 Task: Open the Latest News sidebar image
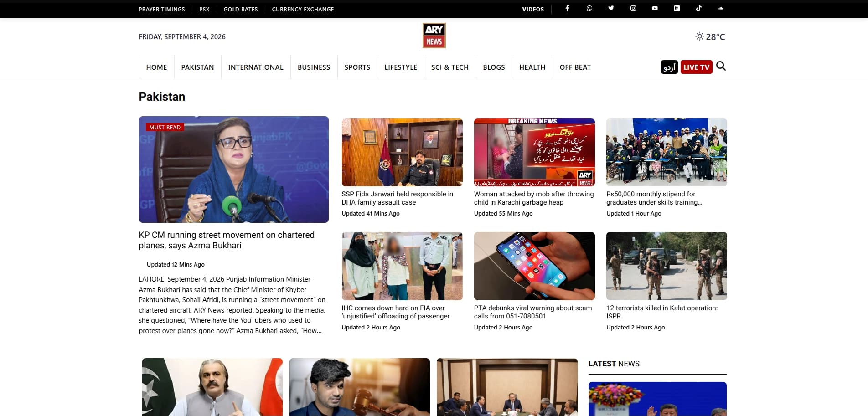pos(657,399)
